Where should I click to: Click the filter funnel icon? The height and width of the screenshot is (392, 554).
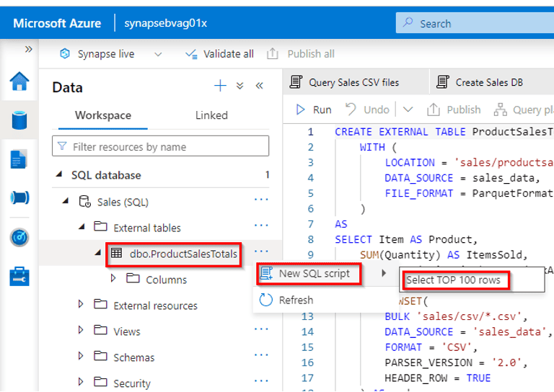click(x=62, y=146)
